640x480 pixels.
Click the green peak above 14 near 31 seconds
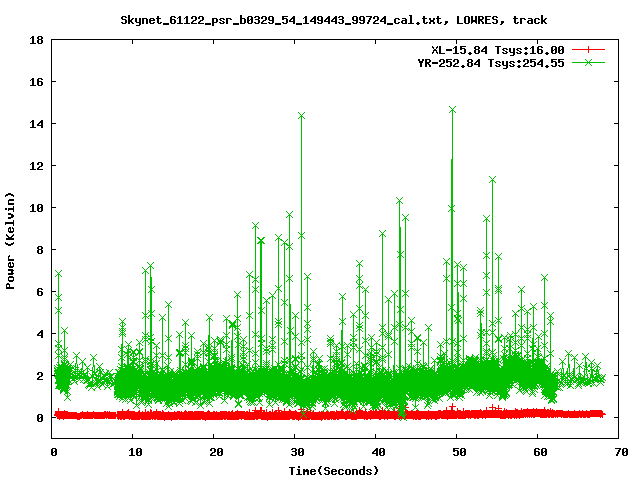[301, 116]
